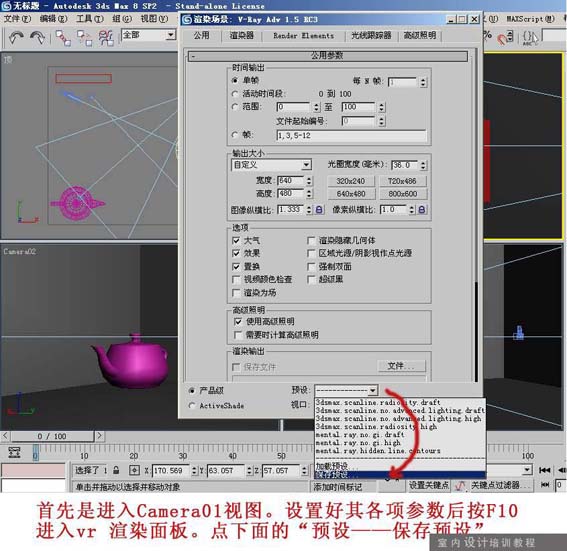Click the previous frame playback button

tap(562, 470)
